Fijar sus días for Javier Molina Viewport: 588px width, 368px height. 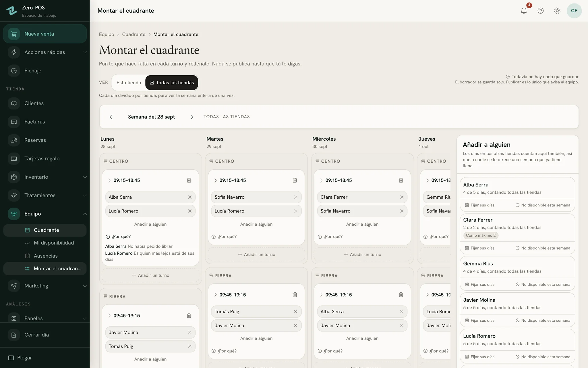pyautogui.click(x=479, y=321)
